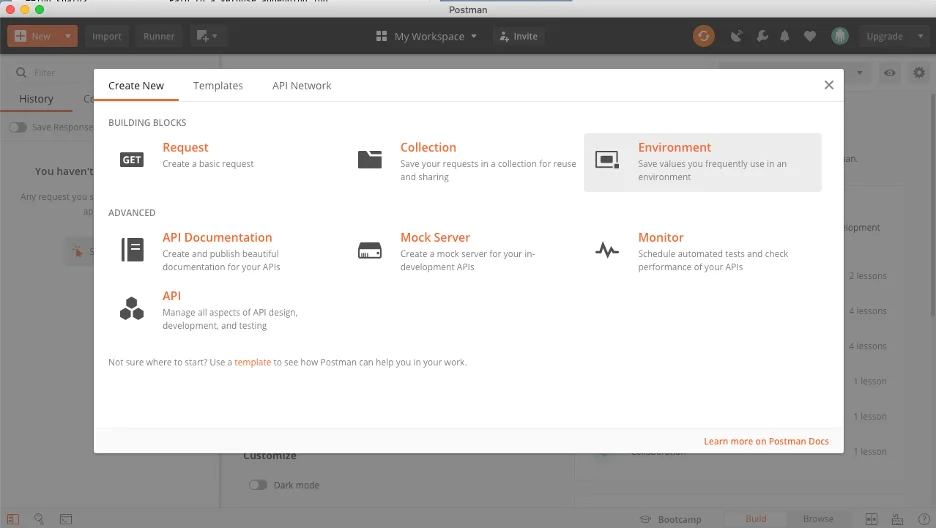The width and height of the screenshot is (936, 528).
Task: Click the Mock Server title link
Action: point(435,237)
